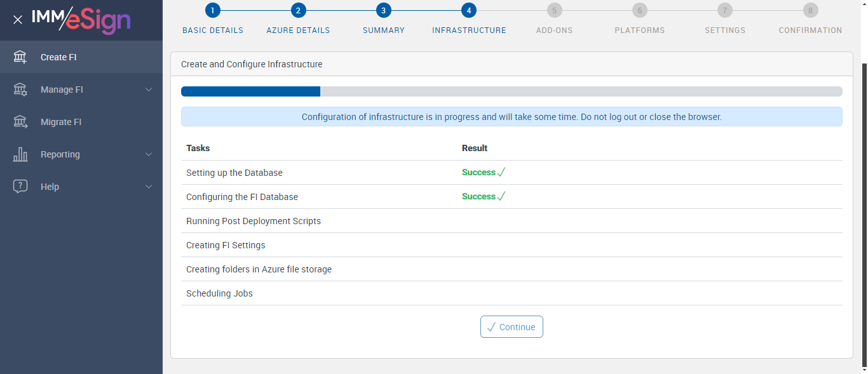Click the Result column header
This screenshot has width=868, height=374.
click(475, 148)
